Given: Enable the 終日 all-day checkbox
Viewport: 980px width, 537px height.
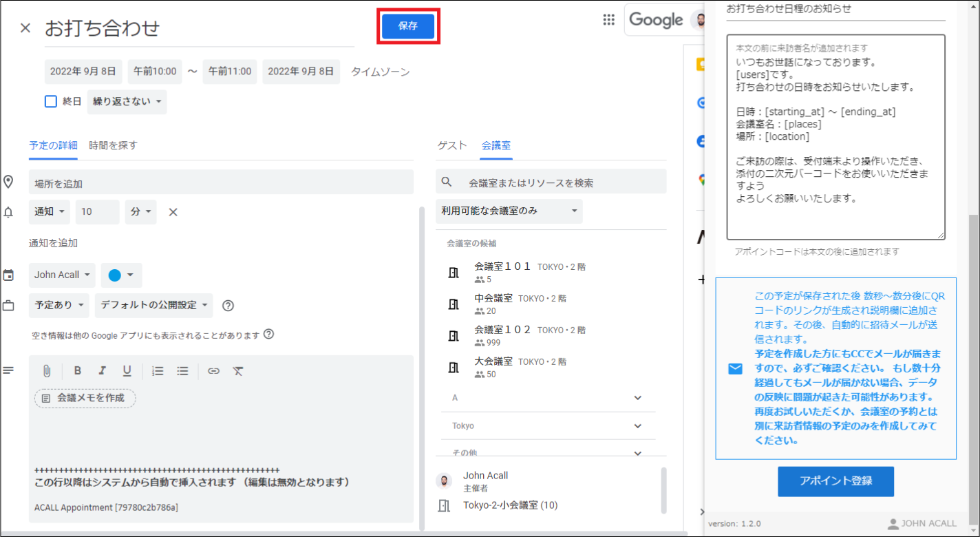Looking at the screenshot, I should click(x=51, y=101).
